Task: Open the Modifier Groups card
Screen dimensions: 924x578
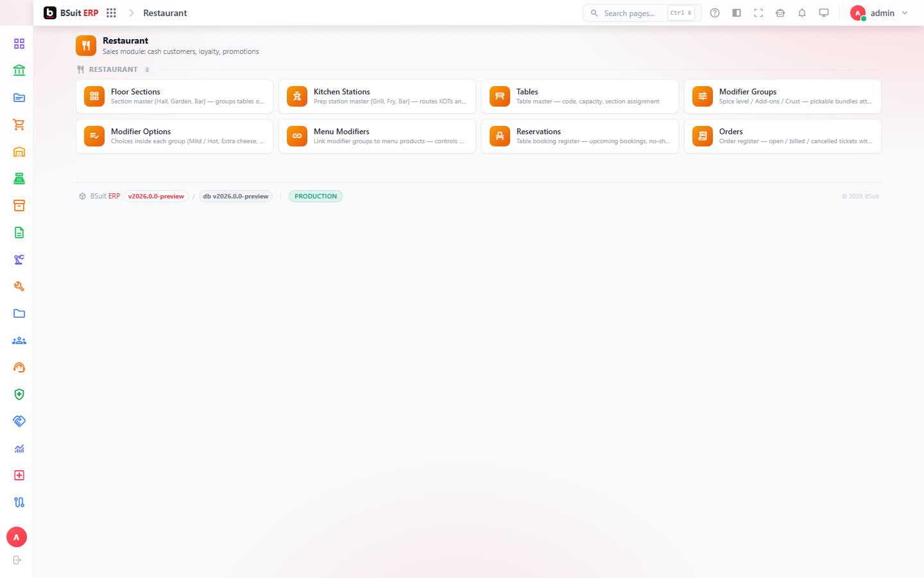Action: coord(783,96)
